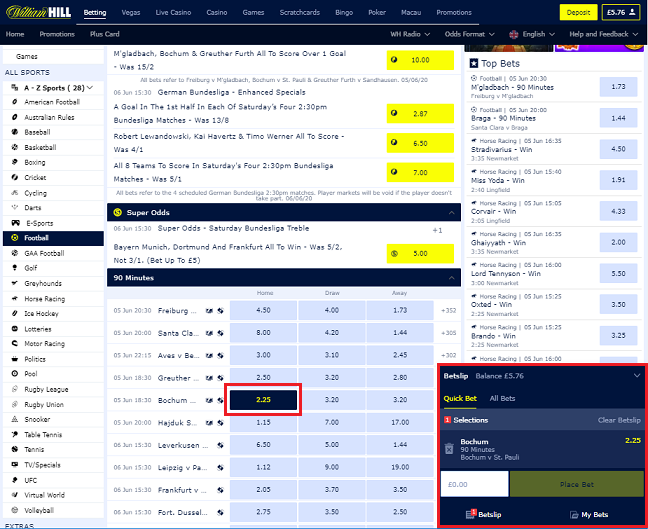648x529 pixels.
Task: Click the Ice Hockey icon
Action: pos(15,313)
